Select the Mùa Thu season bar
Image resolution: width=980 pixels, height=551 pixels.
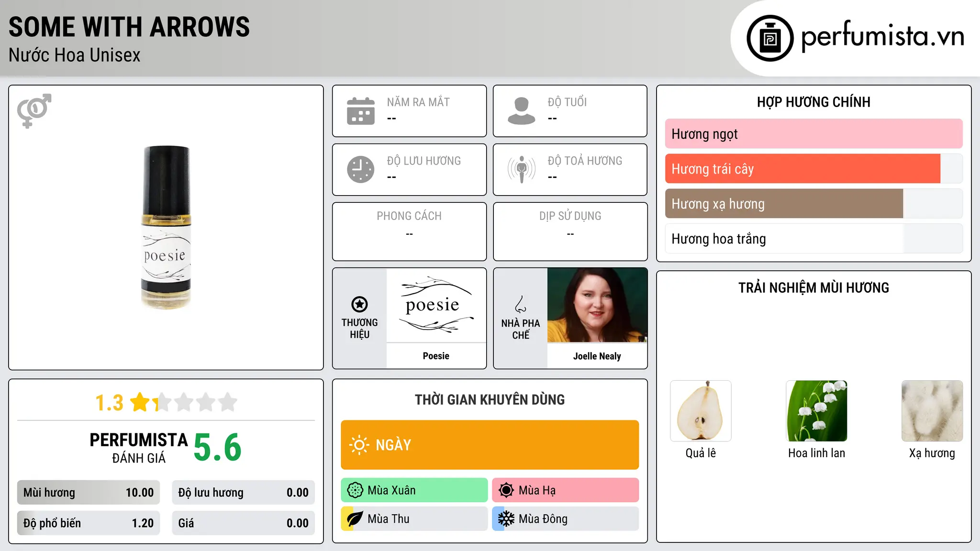pos(414,519)
